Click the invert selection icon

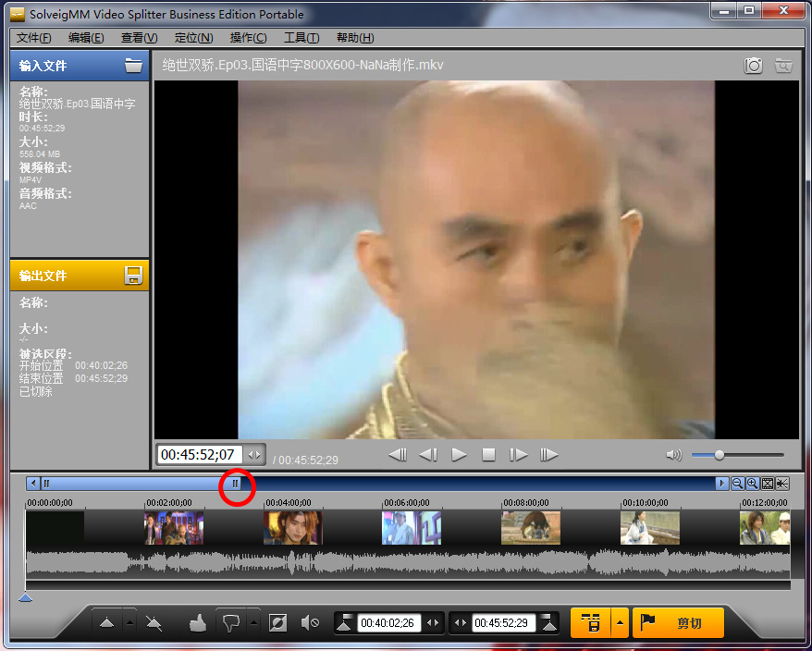[x=277, y=622]
